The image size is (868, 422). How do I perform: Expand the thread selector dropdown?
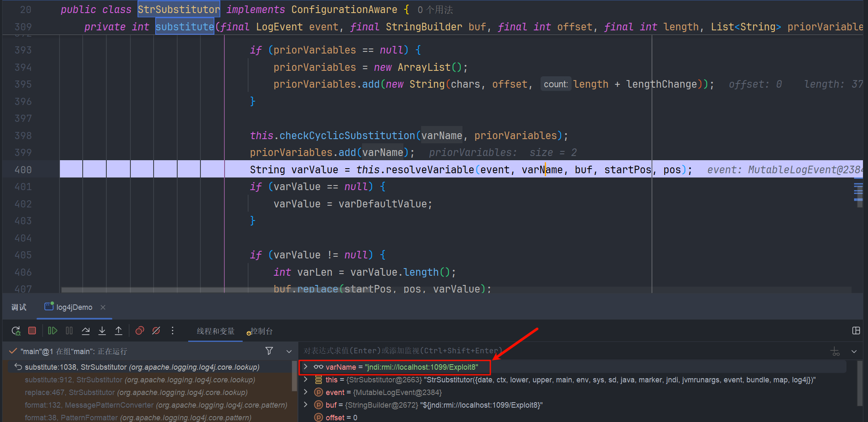pyautogui.click(x=289, y=351)
